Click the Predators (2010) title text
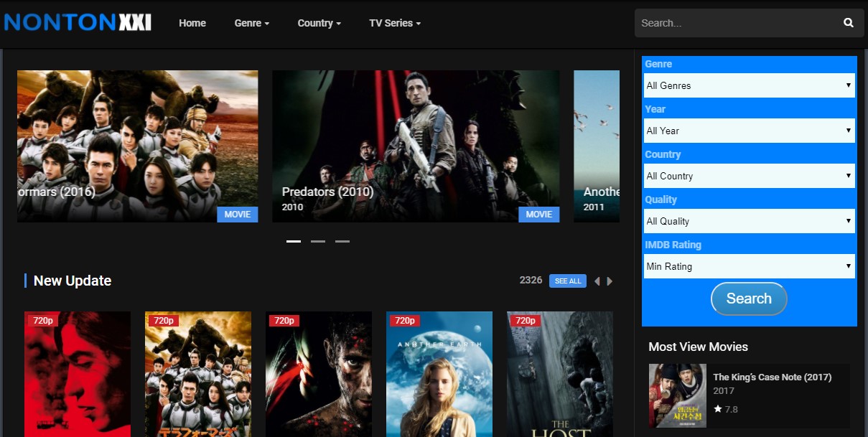868x437 pixels. point(327,192)
